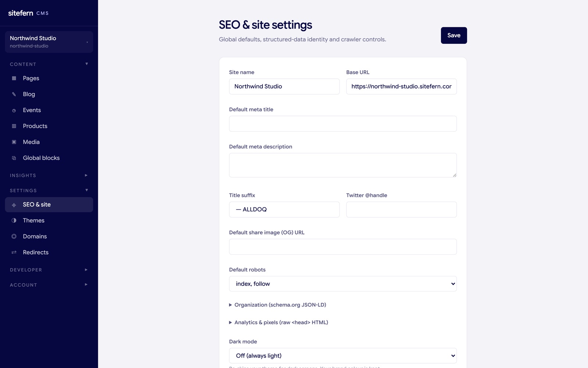Open Global blocks
This screenshot has height=368, width=588.
tap(49, 158)
